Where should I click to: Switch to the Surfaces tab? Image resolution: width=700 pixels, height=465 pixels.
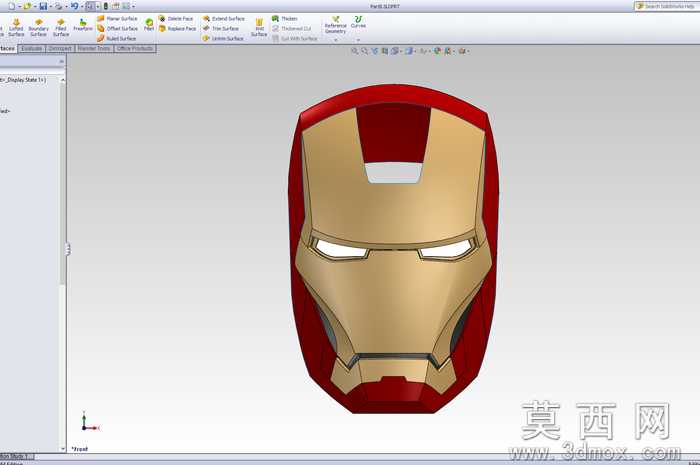coord(8,49)
